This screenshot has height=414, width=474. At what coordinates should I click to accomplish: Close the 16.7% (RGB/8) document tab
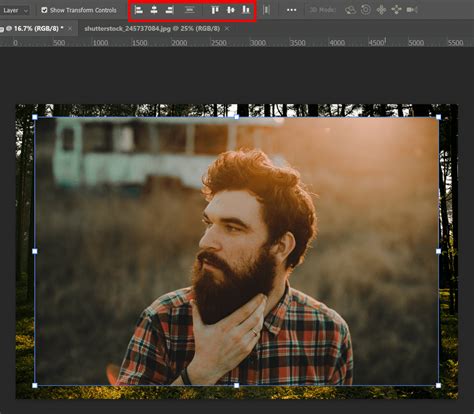pos(70,29)
